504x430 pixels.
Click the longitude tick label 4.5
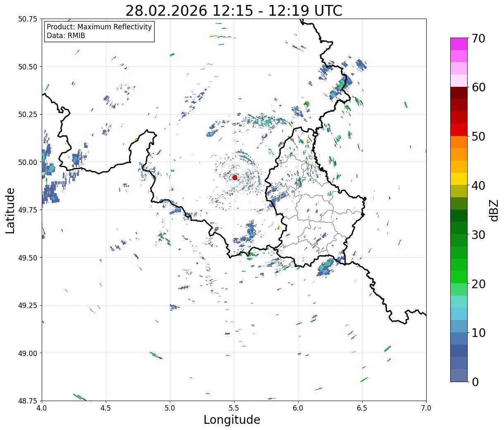click(106, 408)
